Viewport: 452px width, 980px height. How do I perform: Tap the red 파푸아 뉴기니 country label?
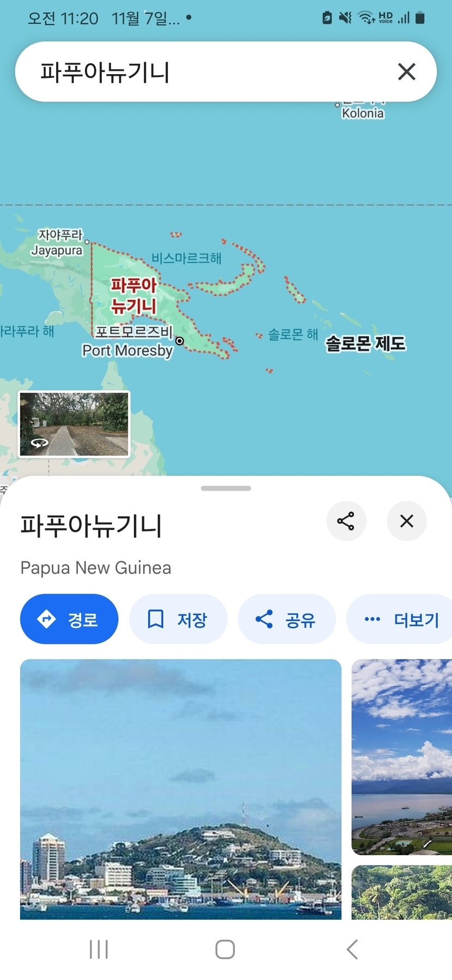134,295
